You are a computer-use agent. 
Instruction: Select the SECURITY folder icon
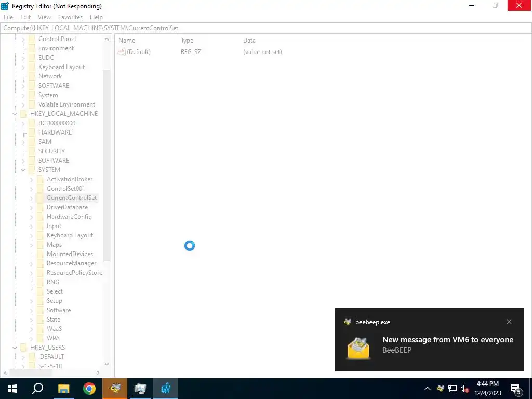[32, 151]
